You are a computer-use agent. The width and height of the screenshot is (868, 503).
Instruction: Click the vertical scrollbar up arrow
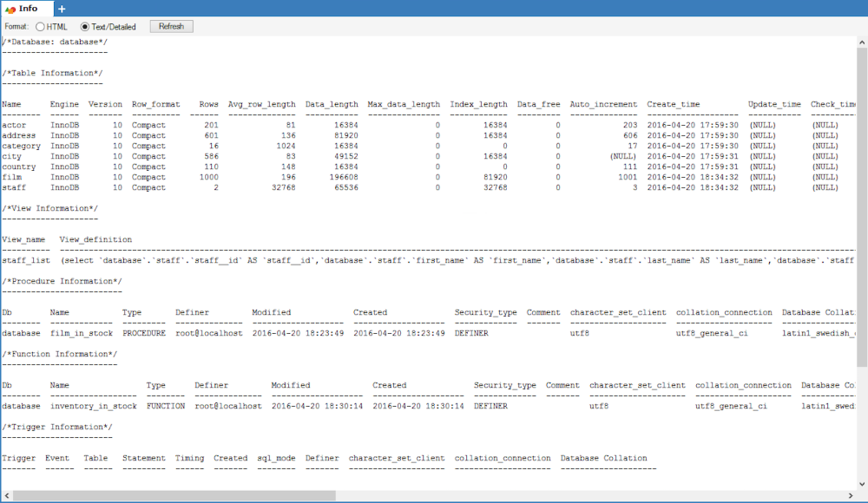(862, 42)
